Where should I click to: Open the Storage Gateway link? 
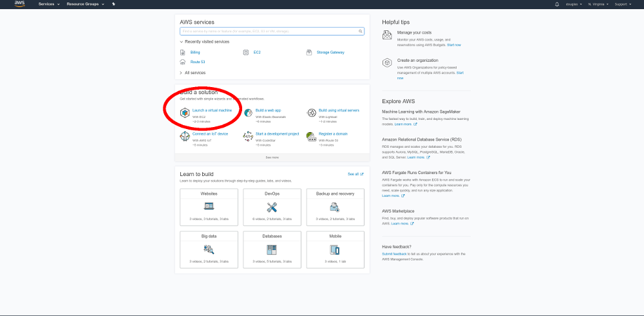(x=330, y=52)
